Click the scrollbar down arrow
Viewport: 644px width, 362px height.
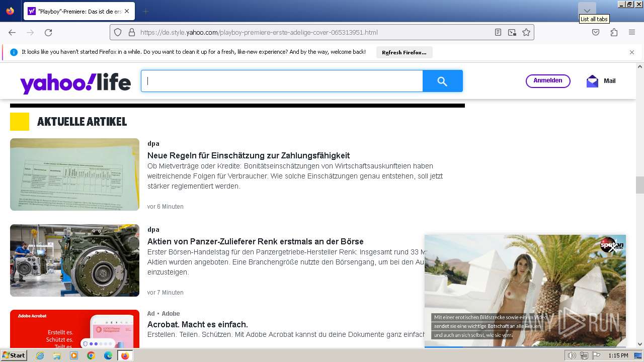(x=640, y=344)
